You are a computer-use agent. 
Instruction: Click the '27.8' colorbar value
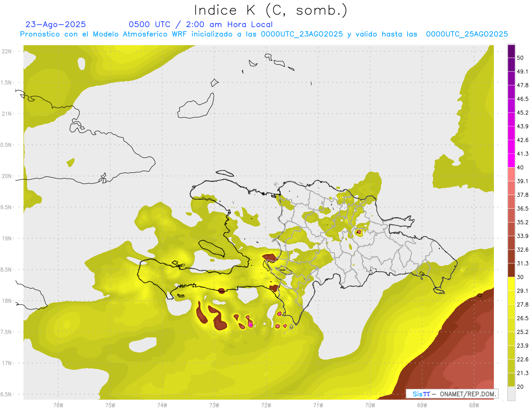point(522,305)
